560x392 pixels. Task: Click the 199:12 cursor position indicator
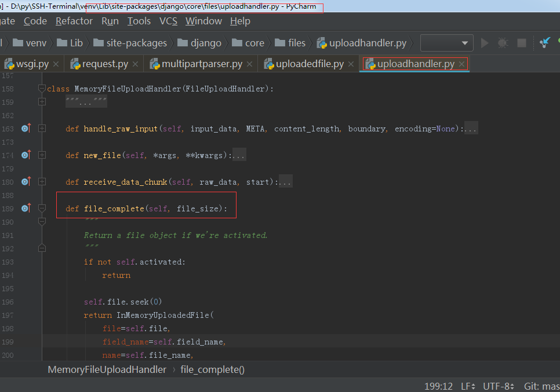[439, 386]
